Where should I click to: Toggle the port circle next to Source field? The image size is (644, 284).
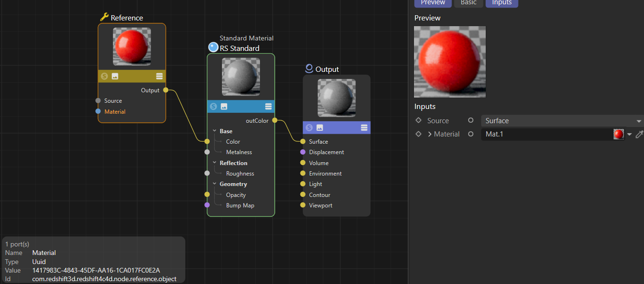[x=471, y=121]
